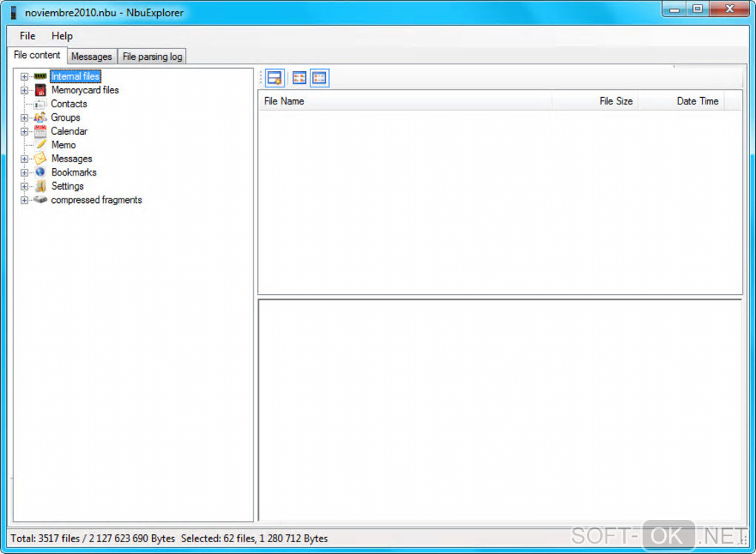Image resolution: width=756 pixels, height=554 pixels.
Task: Click the NbuExplorer phone icon in title bar
Action: pyautogui.click(x=13, y=13)
